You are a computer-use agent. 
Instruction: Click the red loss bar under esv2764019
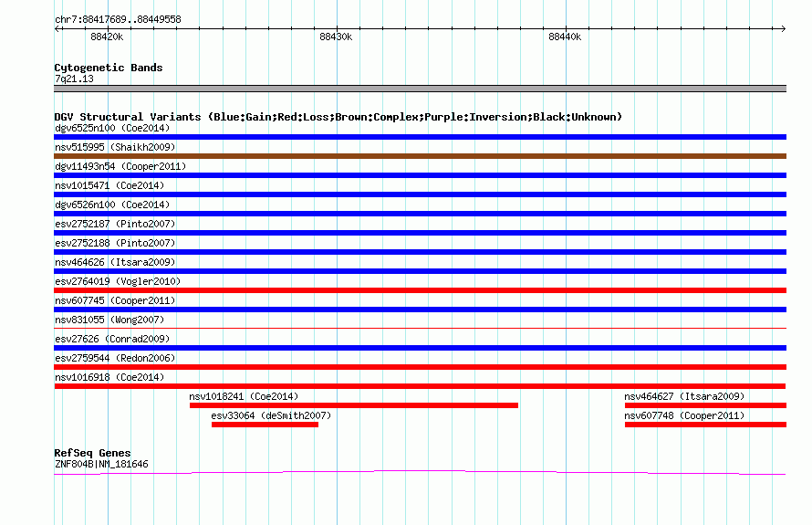[x=420, y=290]
